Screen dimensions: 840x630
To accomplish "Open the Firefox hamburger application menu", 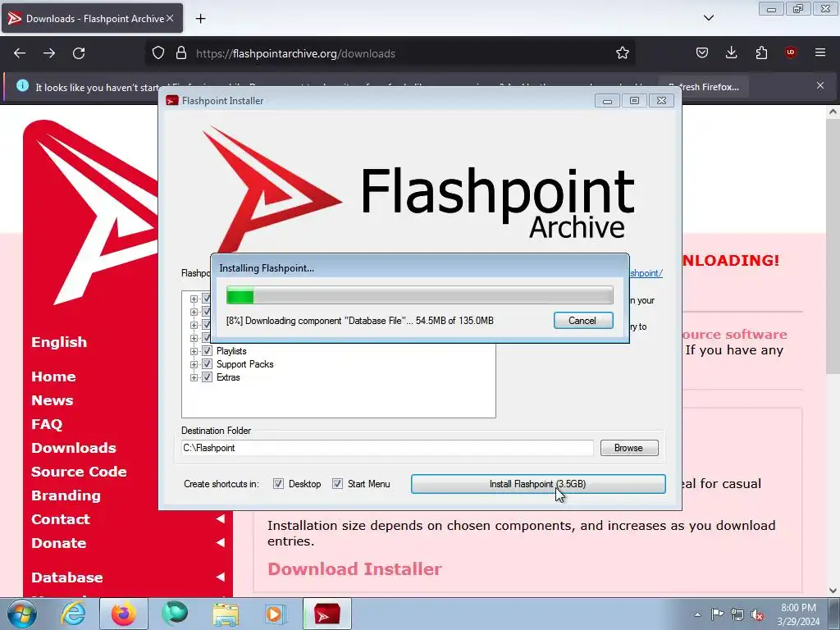I will 820,52.
